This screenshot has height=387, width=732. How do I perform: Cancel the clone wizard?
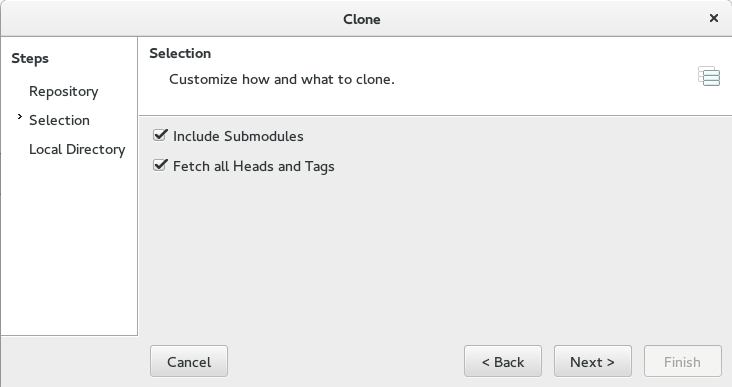[x=189, y=361]
